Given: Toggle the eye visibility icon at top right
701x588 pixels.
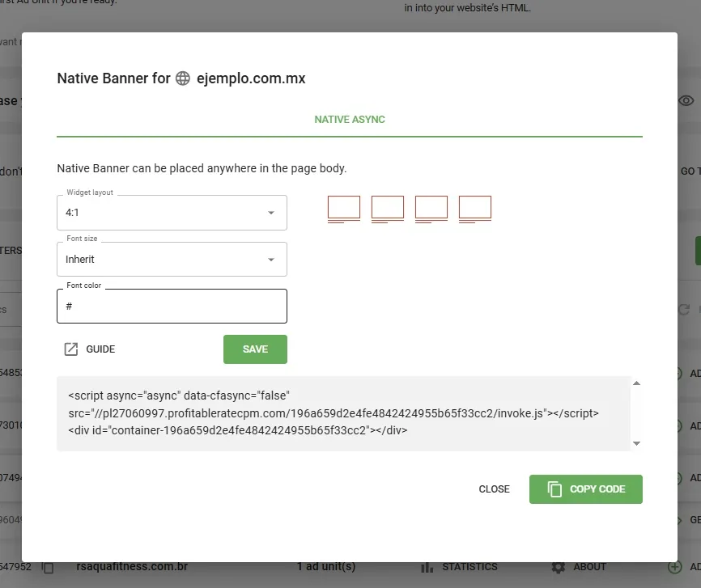Looking at the screenshot, I should 686,100.
